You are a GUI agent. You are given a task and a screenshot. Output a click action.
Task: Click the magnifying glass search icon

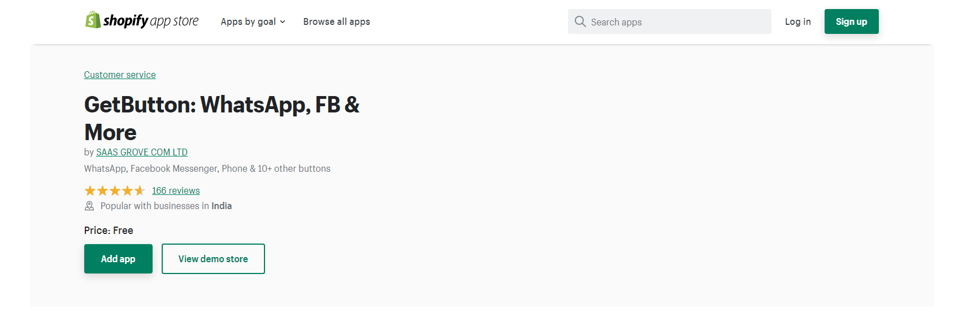[580, 21]
